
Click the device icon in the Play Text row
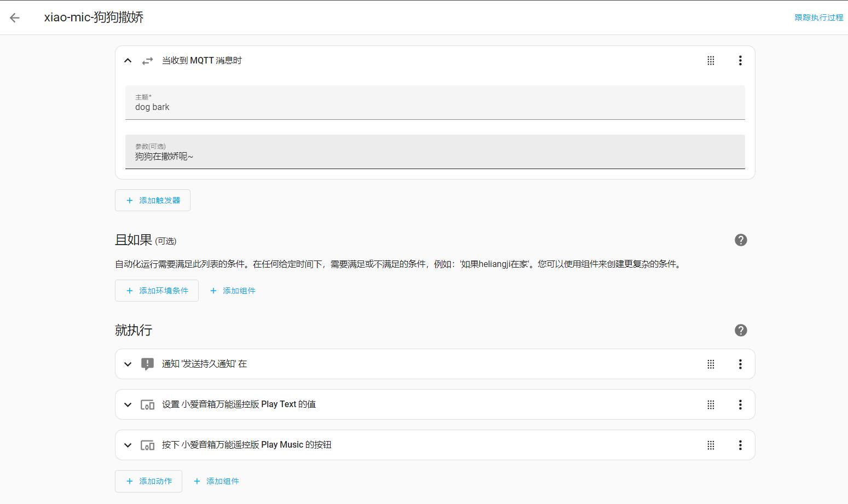pyautogui.click(x=147, y=404)
